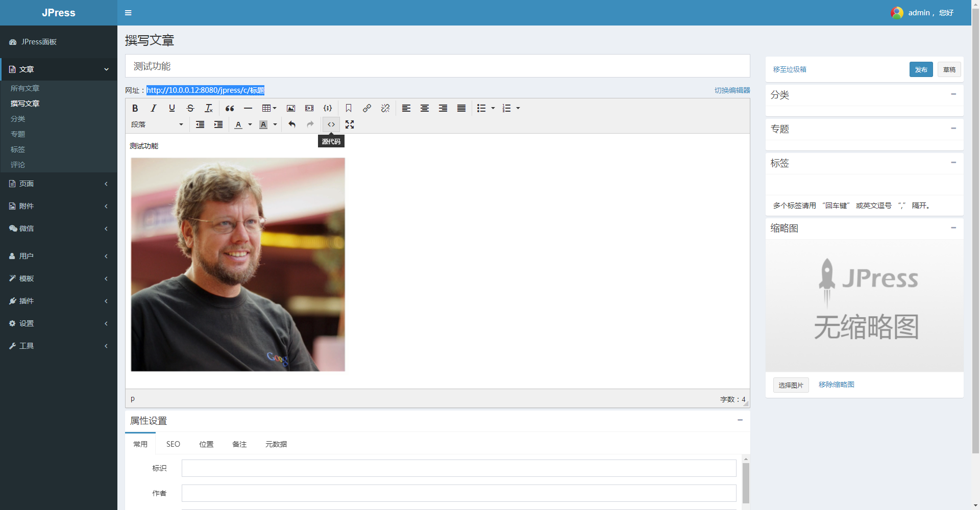Open source code view
Image resolution: width=980 pixels, height=510 pixels.
[331, 124]
